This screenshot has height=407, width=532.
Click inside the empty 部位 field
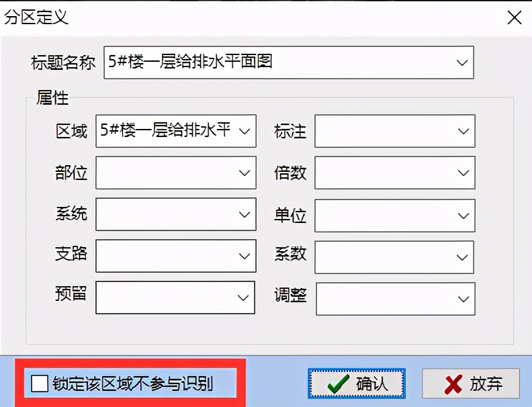(167, 173)
